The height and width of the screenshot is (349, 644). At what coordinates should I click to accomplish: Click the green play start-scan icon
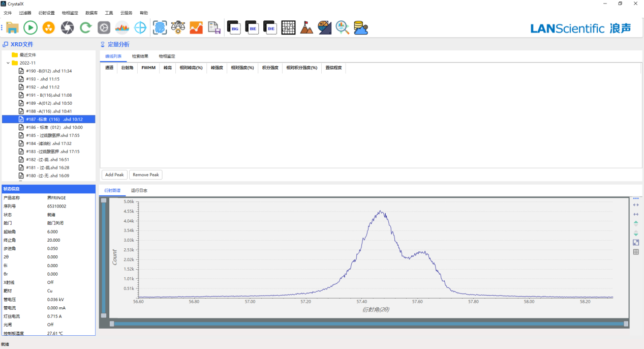click(x=30, y=28)
